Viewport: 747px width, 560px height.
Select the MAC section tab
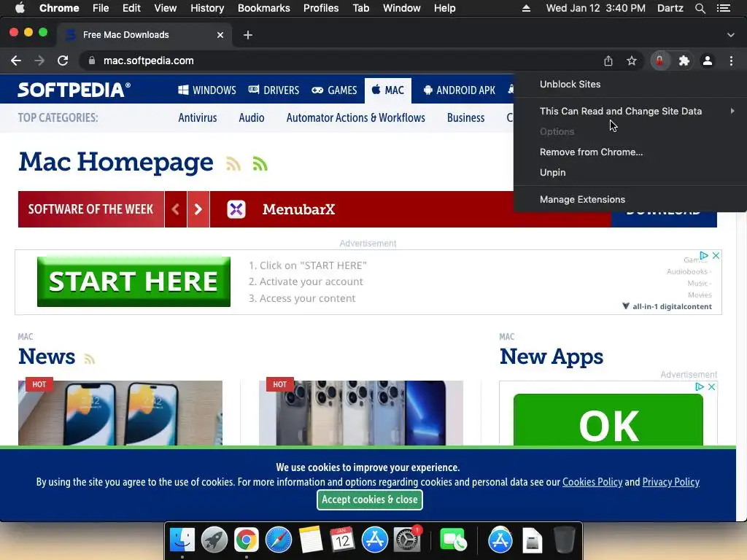click(388, 90)
